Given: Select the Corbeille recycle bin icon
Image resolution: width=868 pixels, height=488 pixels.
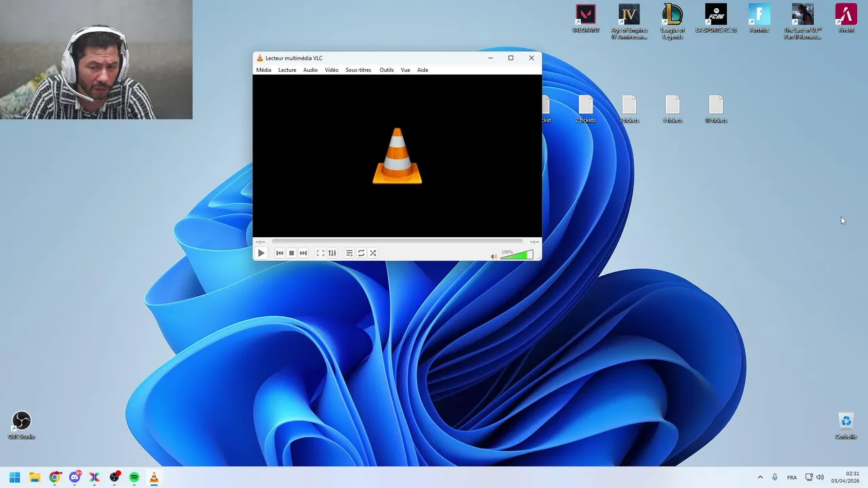Looking at the screenshot, I should pyautogui.click(x=846, y=426).
